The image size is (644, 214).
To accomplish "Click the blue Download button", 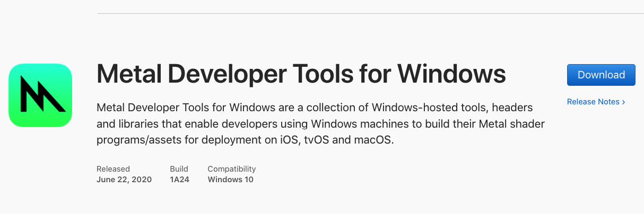I will pos(601,75).
